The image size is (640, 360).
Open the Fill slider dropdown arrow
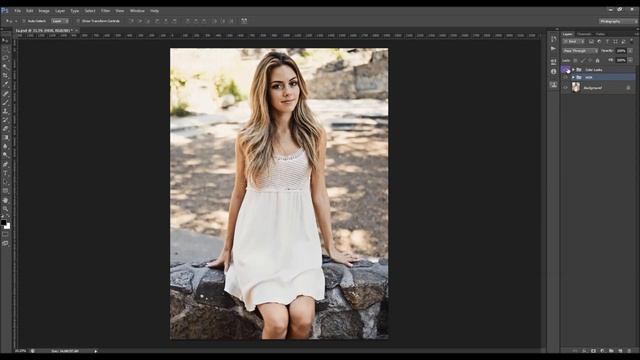(630, 60)
